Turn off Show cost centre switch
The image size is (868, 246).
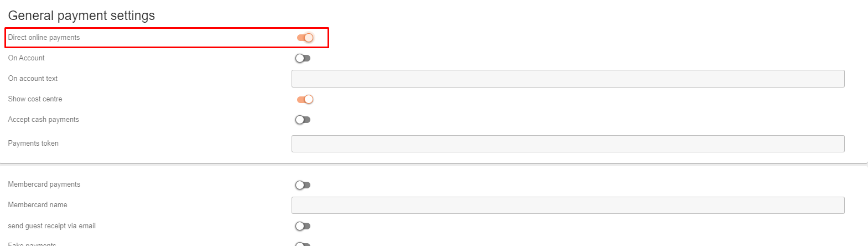305,99
